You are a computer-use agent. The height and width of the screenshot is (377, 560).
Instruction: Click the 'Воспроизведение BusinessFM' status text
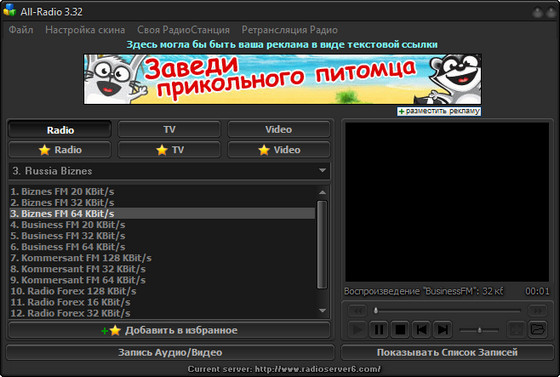tap(424, 291)
